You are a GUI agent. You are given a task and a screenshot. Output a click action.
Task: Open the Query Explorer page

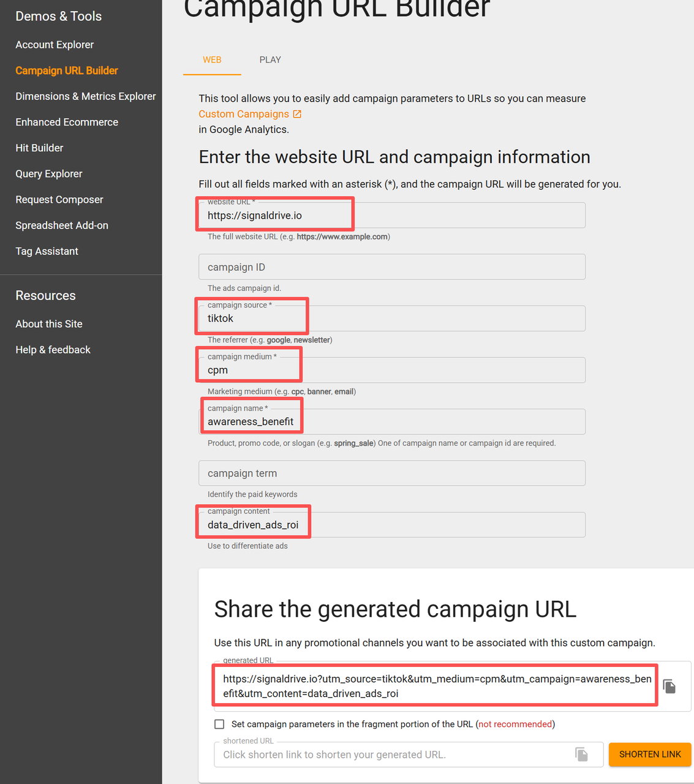click(49, 174)
